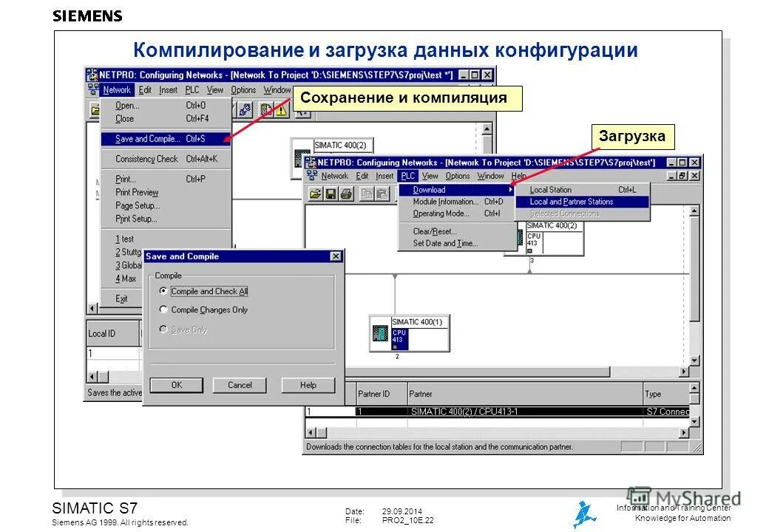The image size is (769, 532).
Task: Open the Edit menu in back window
Action: tap(145, 90)
